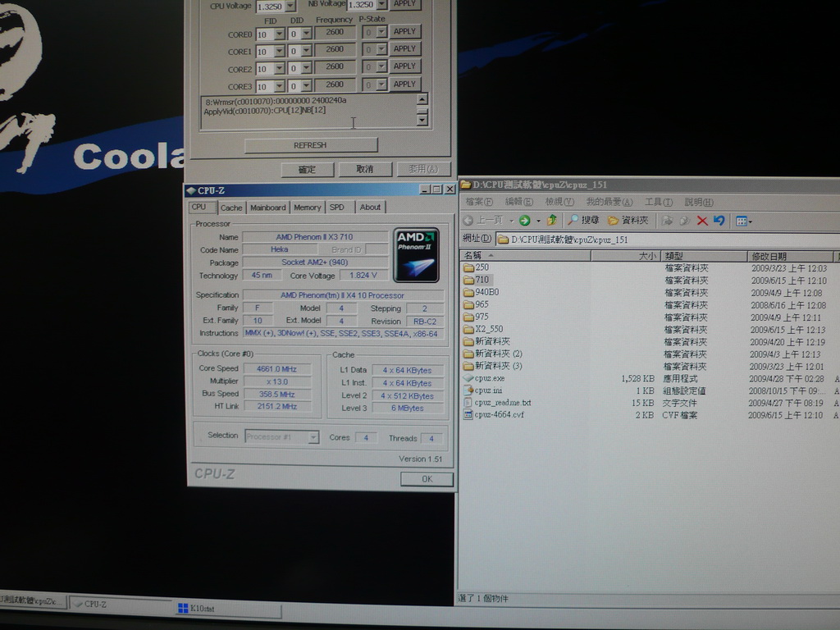Click the move-to-folder toolbar icon
840x630 pixels.
[x=668, y=221]
